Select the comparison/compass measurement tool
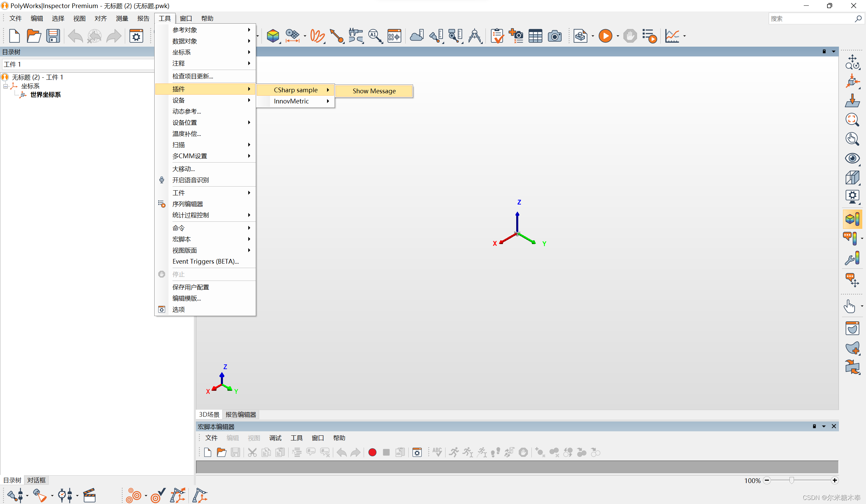The height and width of the screenshot is (504, 866). (475, 36)
